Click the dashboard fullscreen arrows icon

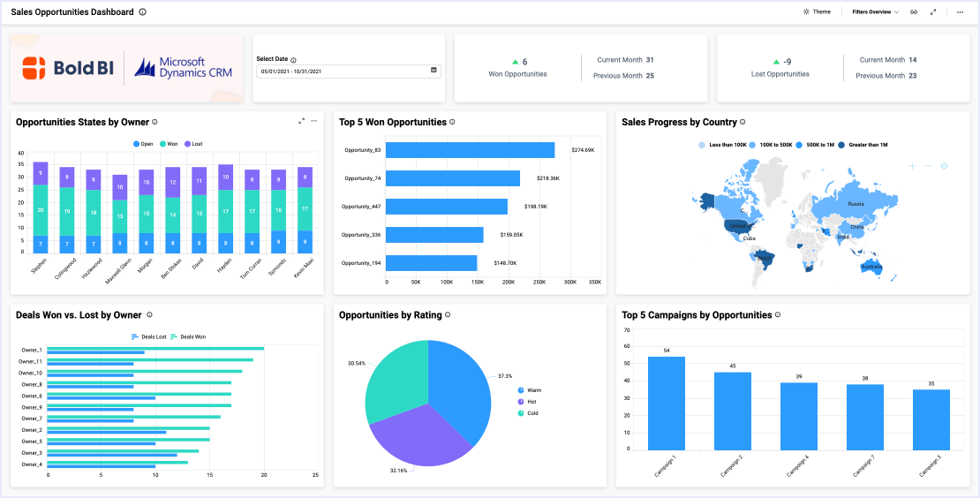pos(933,12)
